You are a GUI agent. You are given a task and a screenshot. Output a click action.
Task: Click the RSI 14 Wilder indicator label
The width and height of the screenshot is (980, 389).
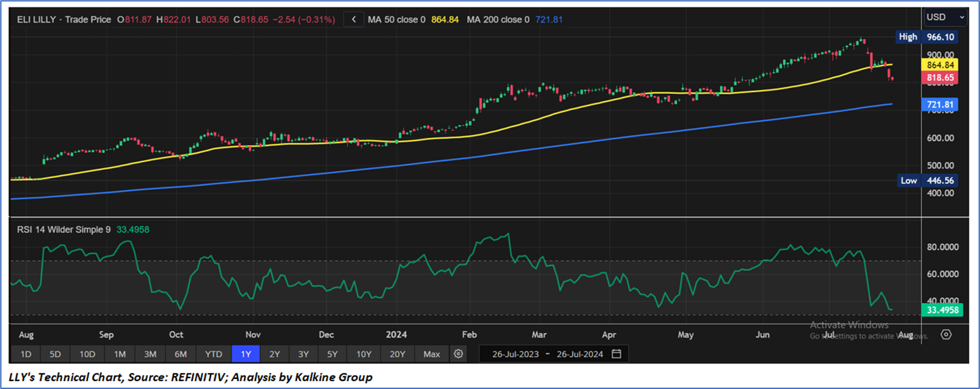coord(64,230)
